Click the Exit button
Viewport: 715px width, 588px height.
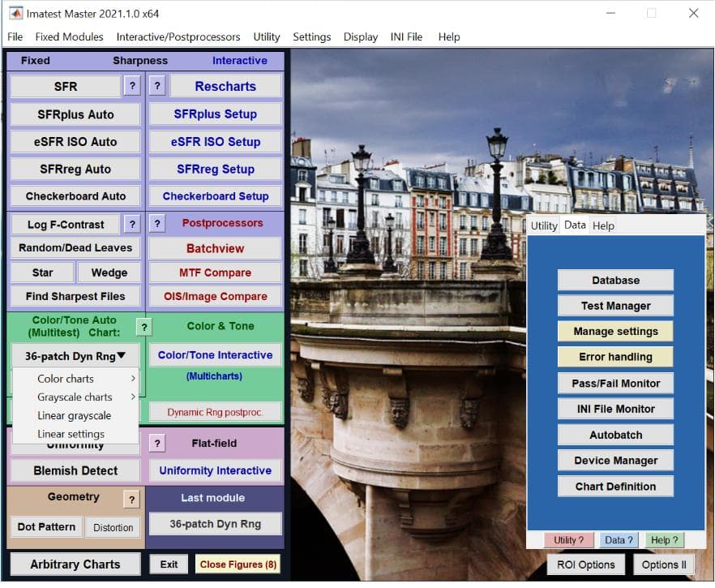click(x=169, y=564)
